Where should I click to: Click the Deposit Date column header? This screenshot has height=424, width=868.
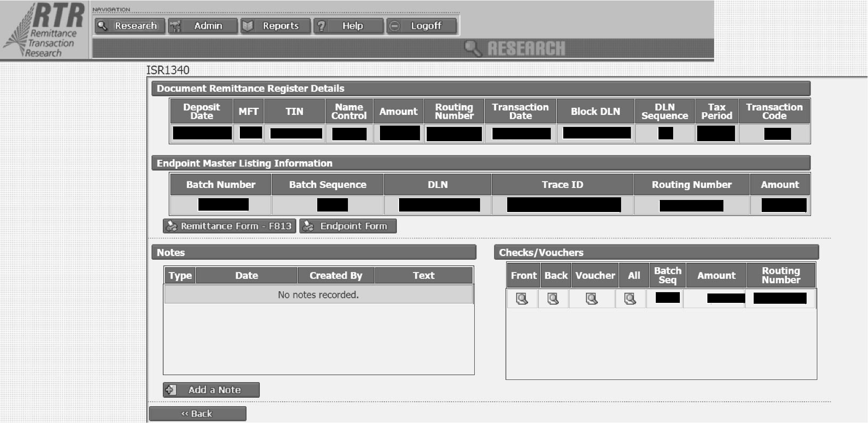(x=202, y=111)
